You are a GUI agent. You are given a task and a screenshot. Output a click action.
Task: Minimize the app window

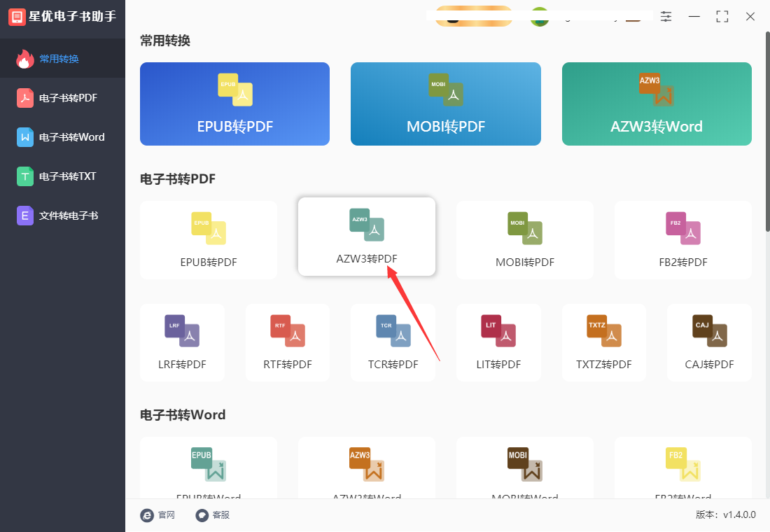694,17
